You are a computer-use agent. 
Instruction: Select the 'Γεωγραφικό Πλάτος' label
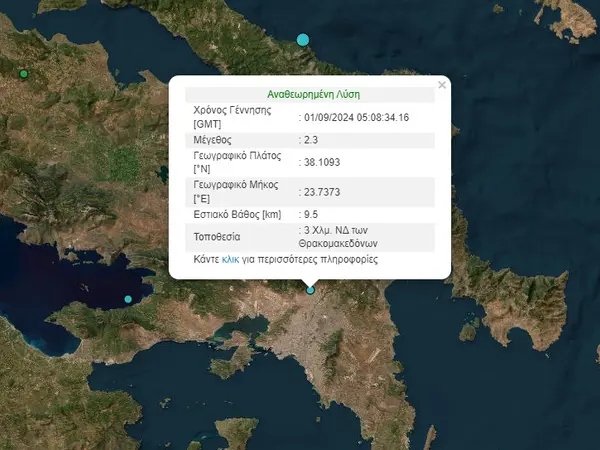coord(240,158)
